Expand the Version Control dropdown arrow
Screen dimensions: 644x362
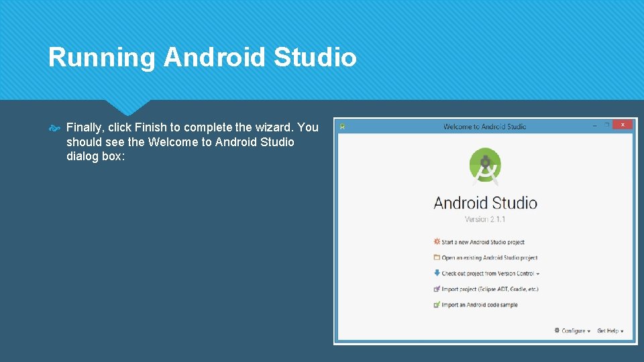pyautogui.click(x=537, y=274)
